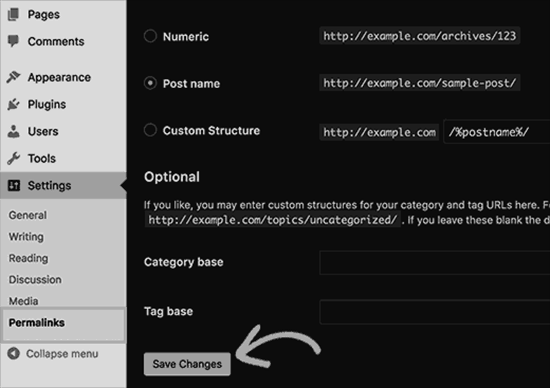The image size is (550, 388).
Task: Click the Save Changes button
Action: coord(187,364)
